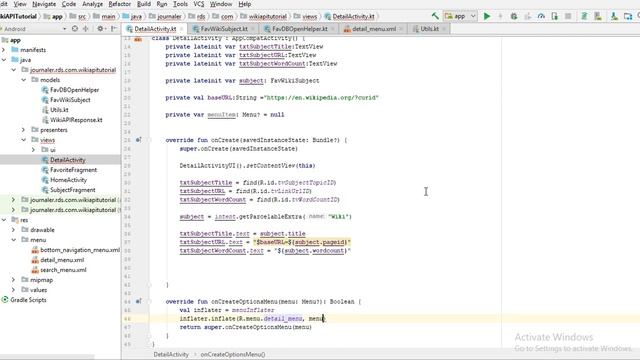This screenshot has height=360, width=640.
Task: Open the Project panel settings gear
Action: pyautogui.click(x=100, y=29)
